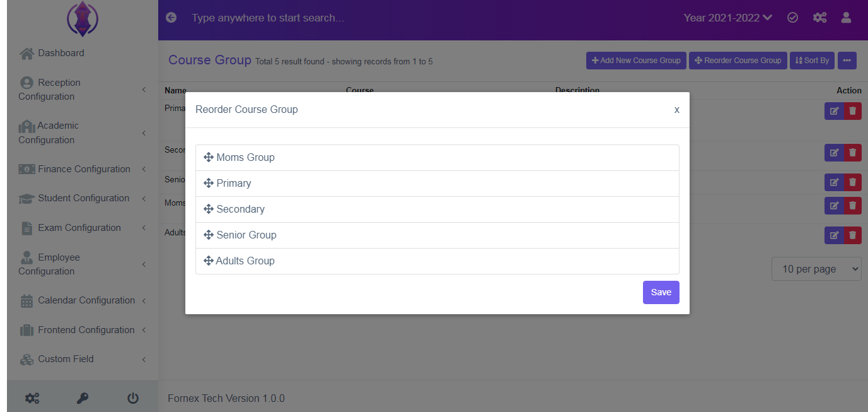
Task: Click the three-dots more options button
Action: click(x=847, y=61)
